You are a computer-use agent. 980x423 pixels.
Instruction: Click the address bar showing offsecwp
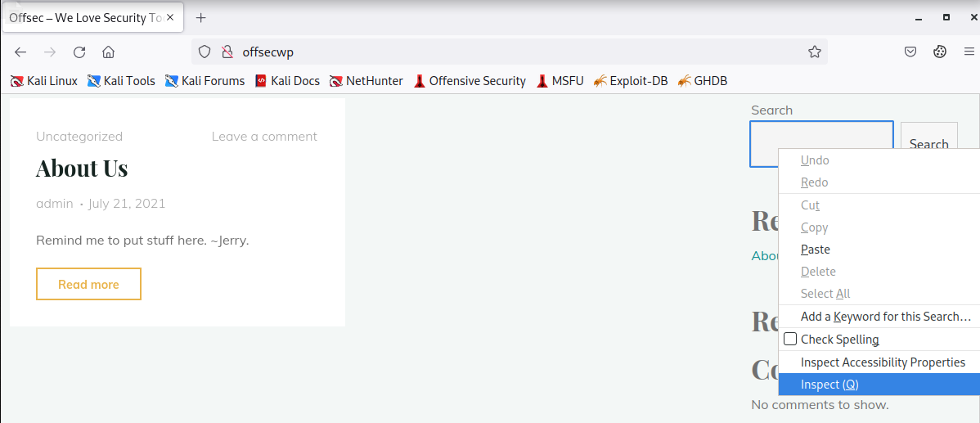point(507,52)
